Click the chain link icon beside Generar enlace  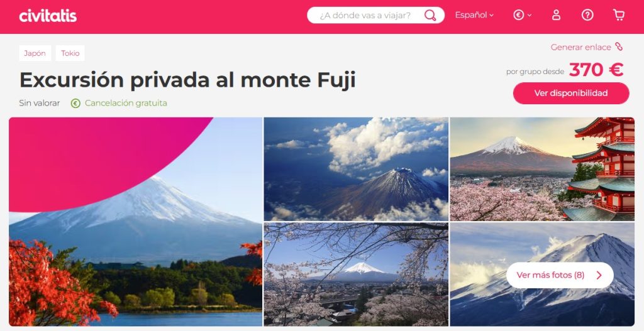click(x=619, y=46)
